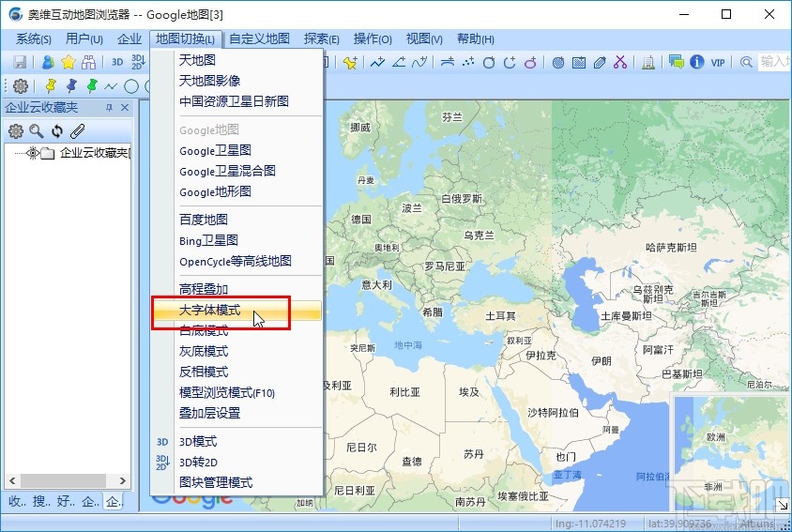Select the filled polygon edit tool
The image size is (792, 532).
pyautogui.click(x=600, y=62)
